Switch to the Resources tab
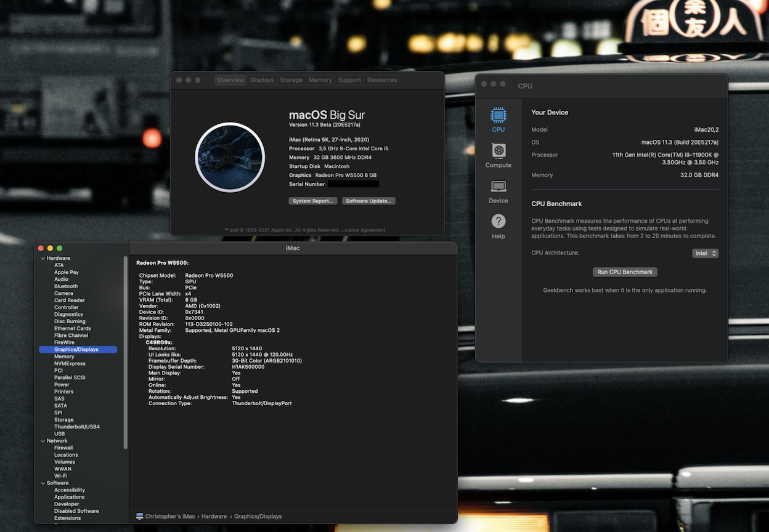769x532 pixels. [x=382, y=80]
